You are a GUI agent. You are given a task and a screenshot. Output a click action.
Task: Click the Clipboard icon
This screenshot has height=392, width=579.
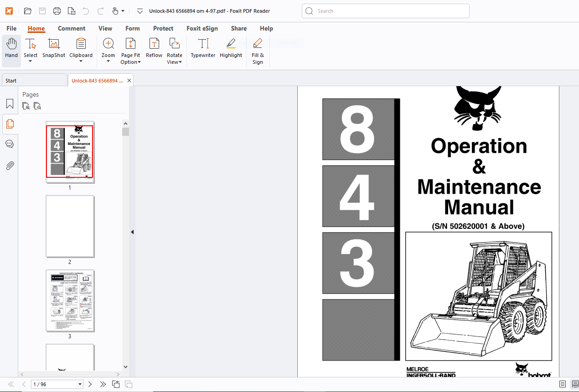[81, 44]
